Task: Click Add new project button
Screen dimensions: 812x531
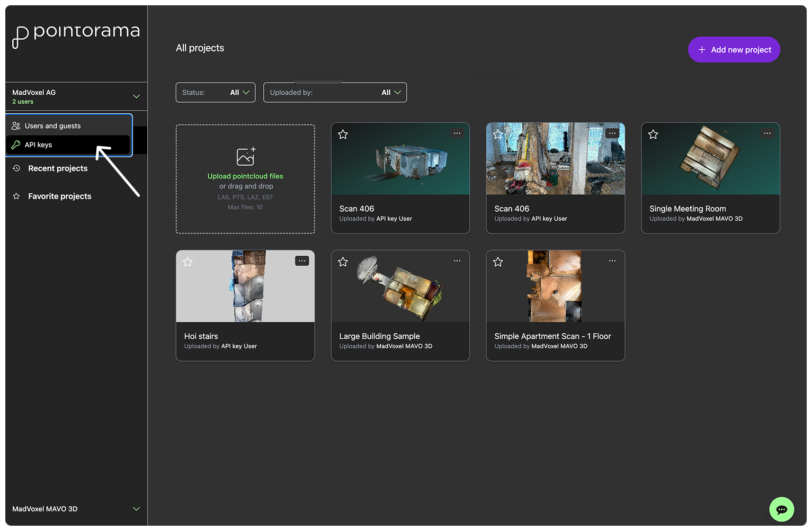Action: pos(734,50)
